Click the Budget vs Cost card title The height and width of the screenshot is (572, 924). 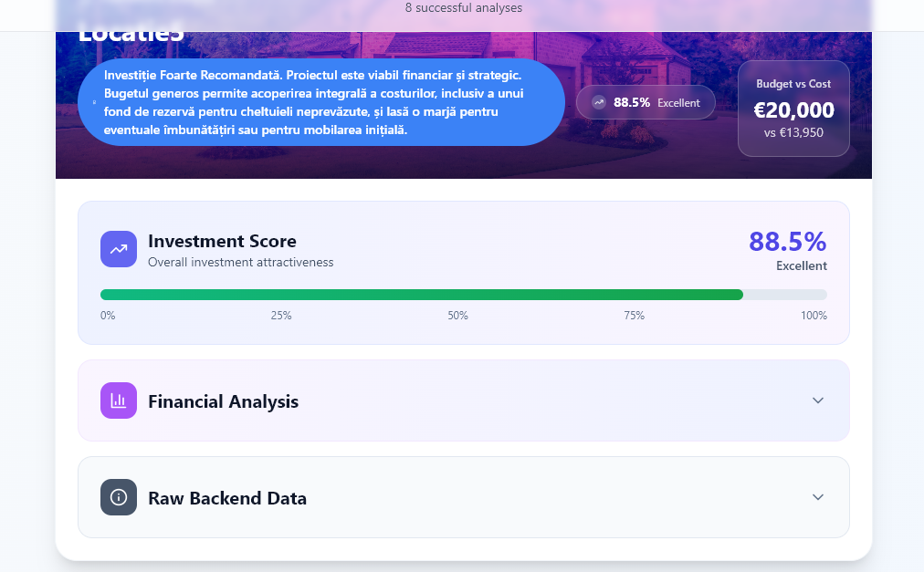pos(793,84)
